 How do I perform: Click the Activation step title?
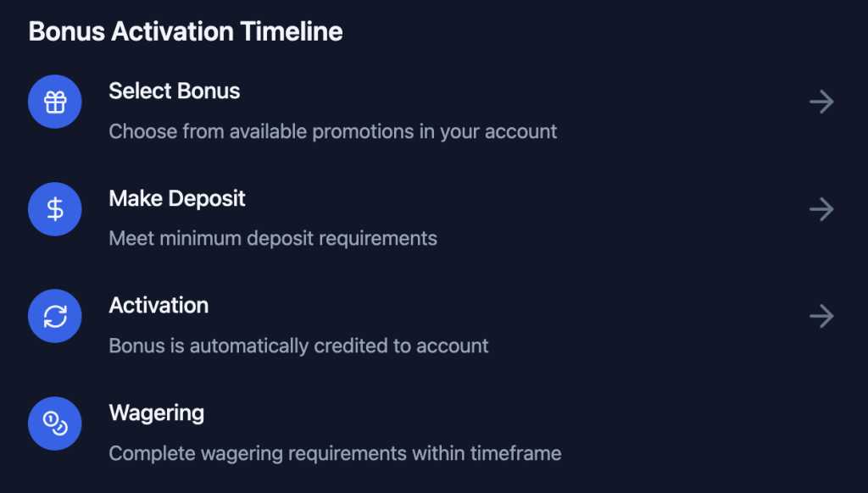(159, 306)
